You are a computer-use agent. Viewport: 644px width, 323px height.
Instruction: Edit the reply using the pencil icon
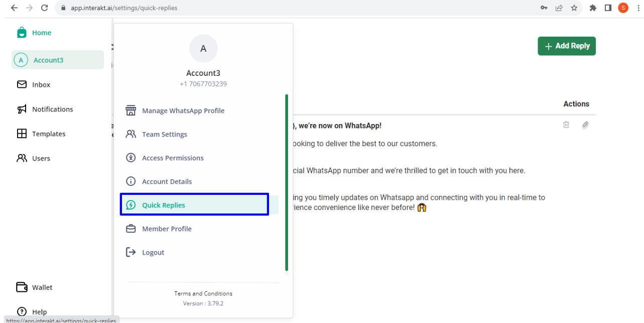[585, 124]
